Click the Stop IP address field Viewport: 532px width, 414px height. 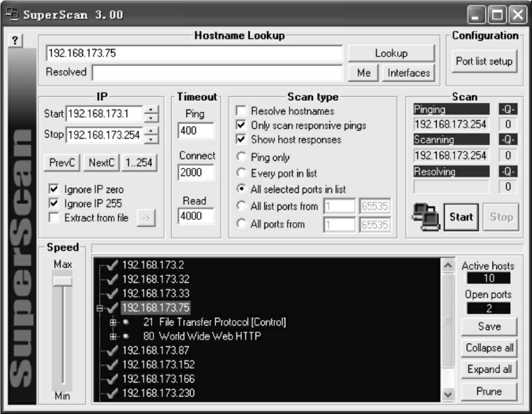(x=104, y=135)
